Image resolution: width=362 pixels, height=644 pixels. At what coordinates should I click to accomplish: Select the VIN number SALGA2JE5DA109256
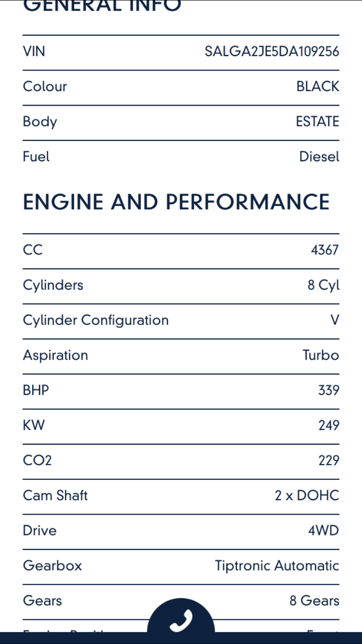coord(272,51)
